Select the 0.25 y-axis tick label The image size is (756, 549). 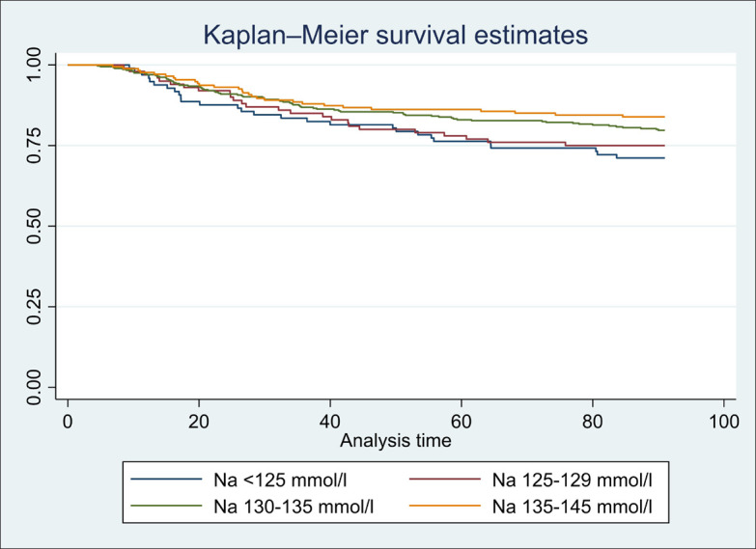click(x=35, y=307)
